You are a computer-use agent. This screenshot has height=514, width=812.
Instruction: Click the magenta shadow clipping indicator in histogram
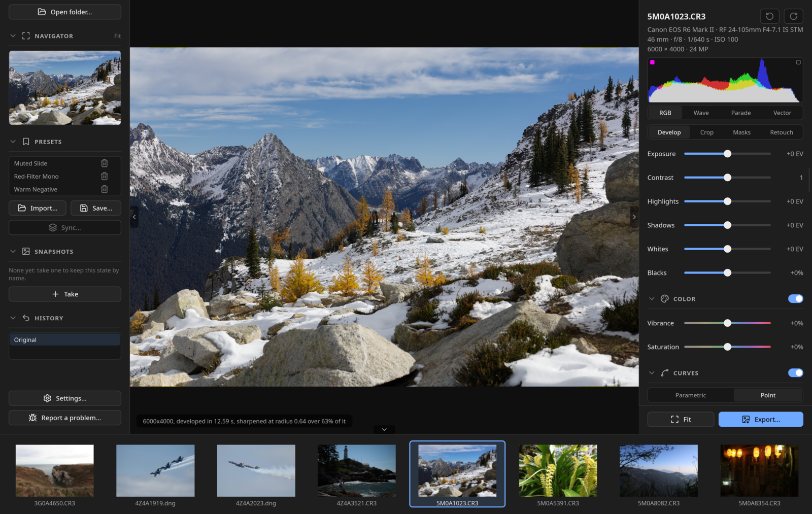click(653, 62)
